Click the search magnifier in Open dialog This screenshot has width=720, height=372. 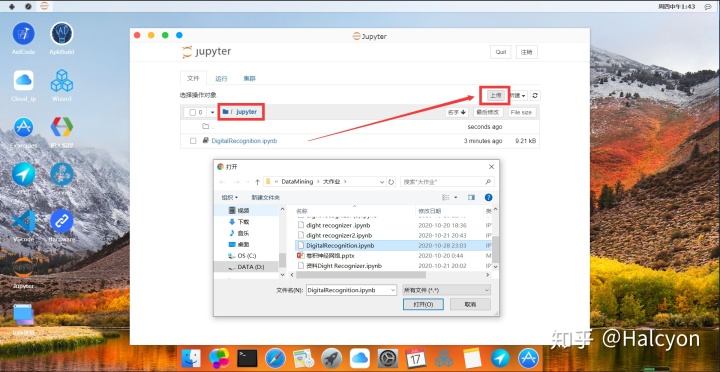(x=488, y=182)
